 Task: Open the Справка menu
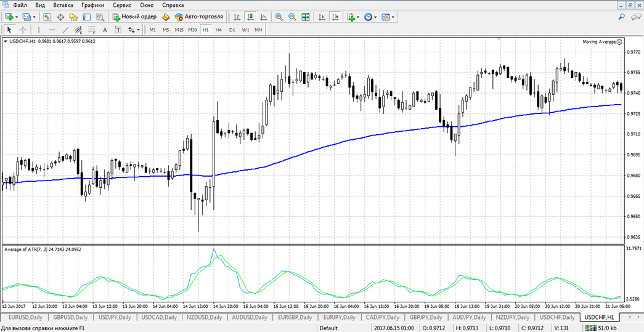tap(173, 6)
